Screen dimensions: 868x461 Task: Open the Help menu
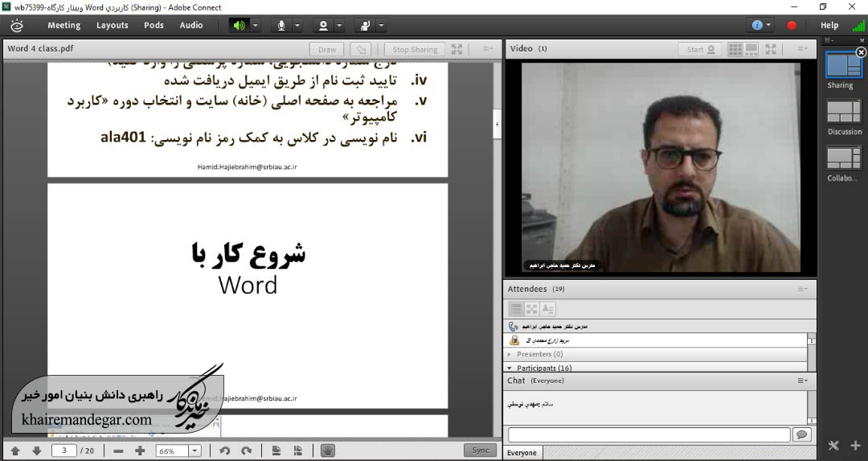[x=829, y=26]
